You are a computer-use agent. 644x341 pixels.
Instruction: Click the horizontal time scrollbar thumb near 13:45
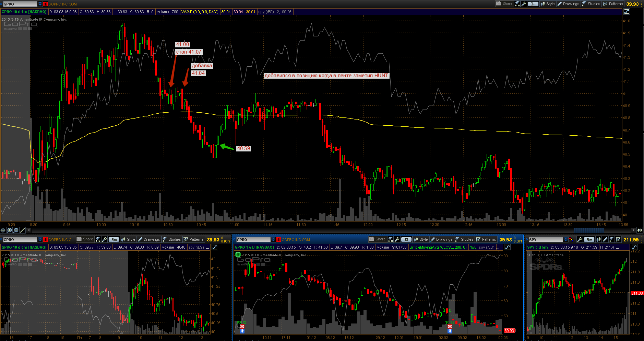(x=589, y=230)
